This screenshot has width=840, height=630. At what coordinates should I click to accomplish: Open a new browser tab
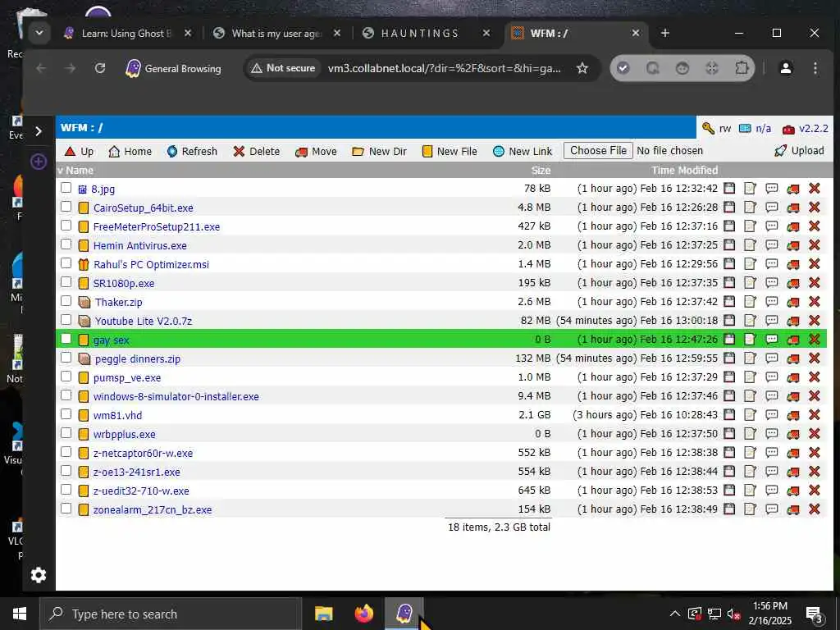pos(664,33)
